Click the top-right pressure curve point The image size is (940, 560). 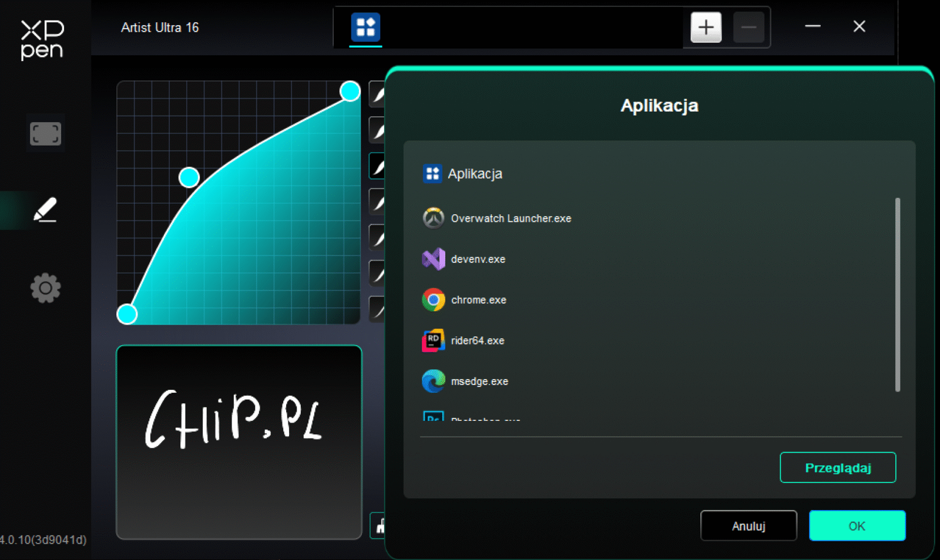pos(350,91)
